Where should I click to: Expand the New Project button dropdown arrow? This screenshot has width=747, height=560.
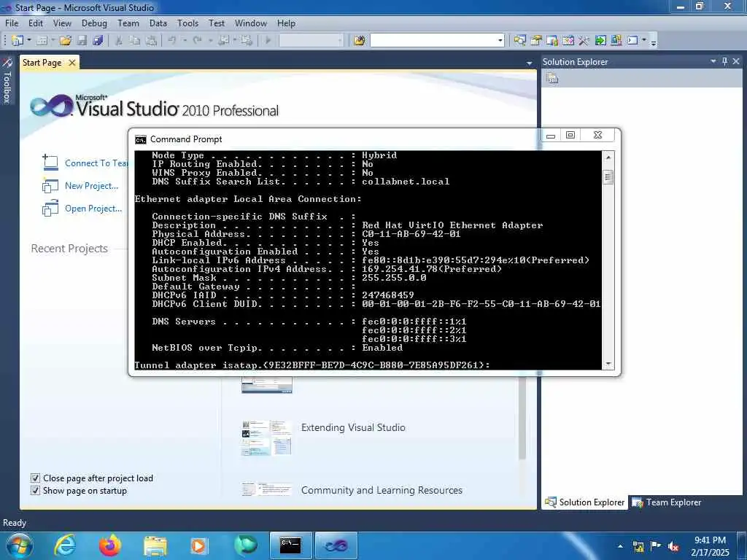[28, 41]
